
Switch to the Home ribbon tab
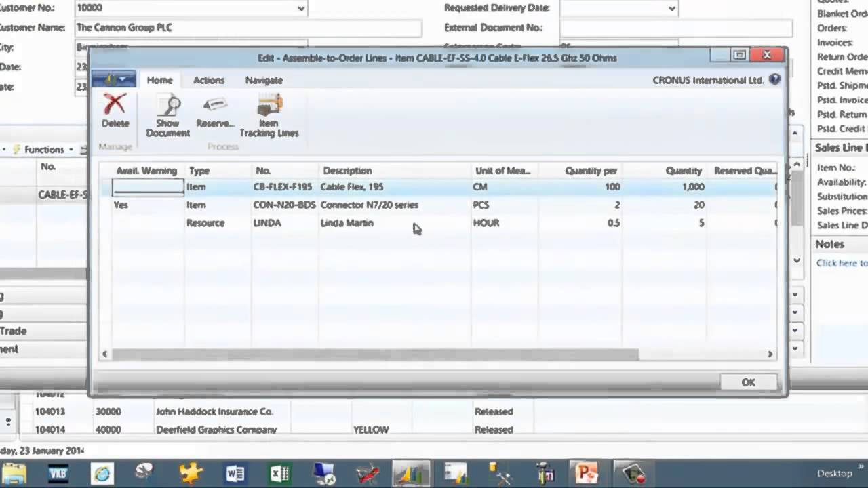coord(160,80)
